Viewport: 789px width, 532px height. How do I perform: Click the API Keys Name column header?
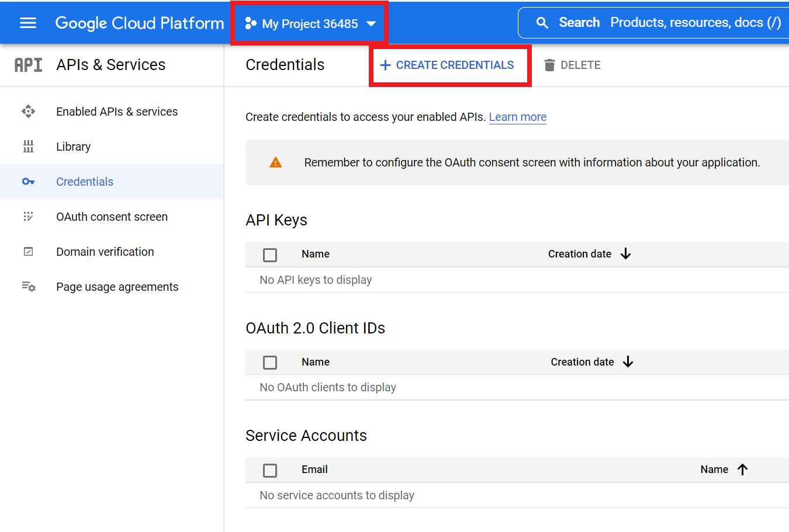(x=316, y=254)
